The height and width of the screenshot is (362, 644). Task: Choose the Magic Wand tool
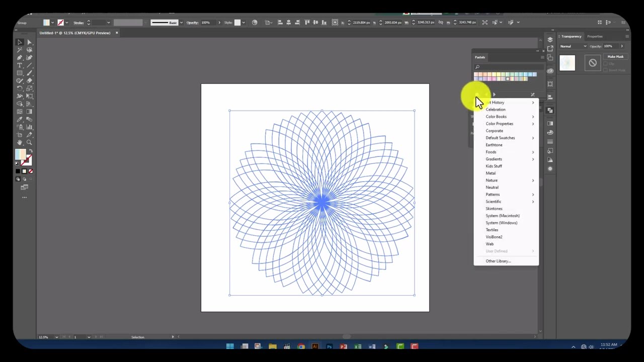pyautogui.click(x=20, y=50)
